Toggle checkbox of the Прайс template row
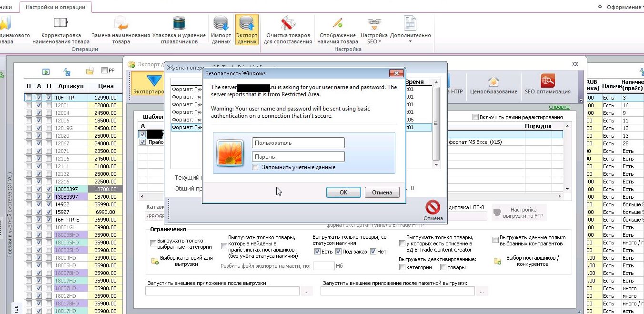This screenshot has height=314, width=644. pyautogui.click(x=142, y=142)
